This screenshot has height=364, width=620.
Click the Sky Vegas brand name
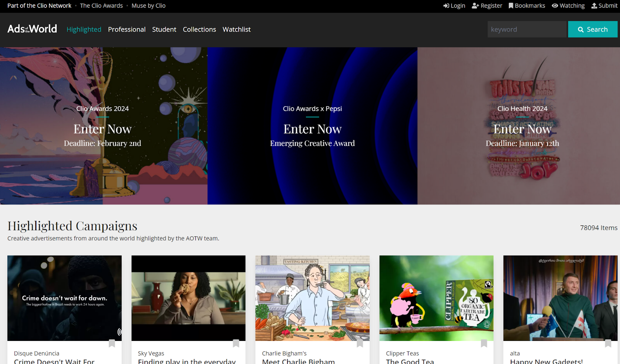coord(151,353)
